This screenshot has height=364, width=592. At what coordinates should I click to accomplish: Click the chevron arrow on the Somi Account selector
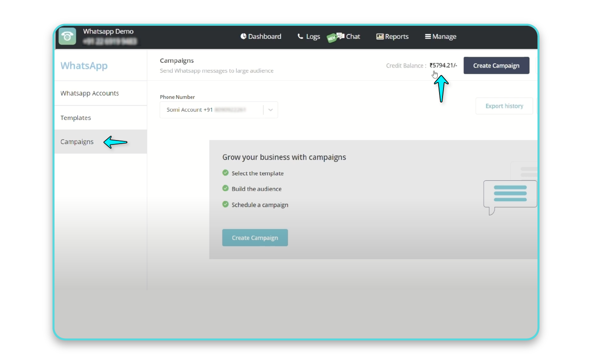point(270,110)
